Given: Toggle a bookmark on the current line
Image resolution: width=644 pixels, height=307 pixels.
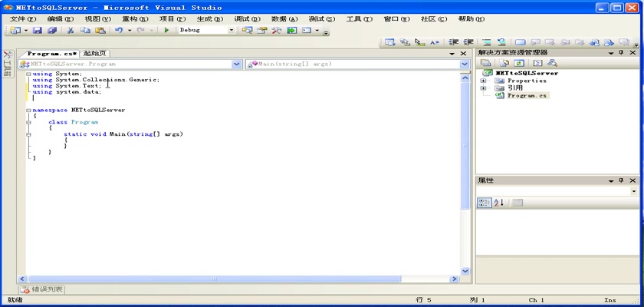Looking at the screenshot, I should pyautogui.click(x=521, y=42).
